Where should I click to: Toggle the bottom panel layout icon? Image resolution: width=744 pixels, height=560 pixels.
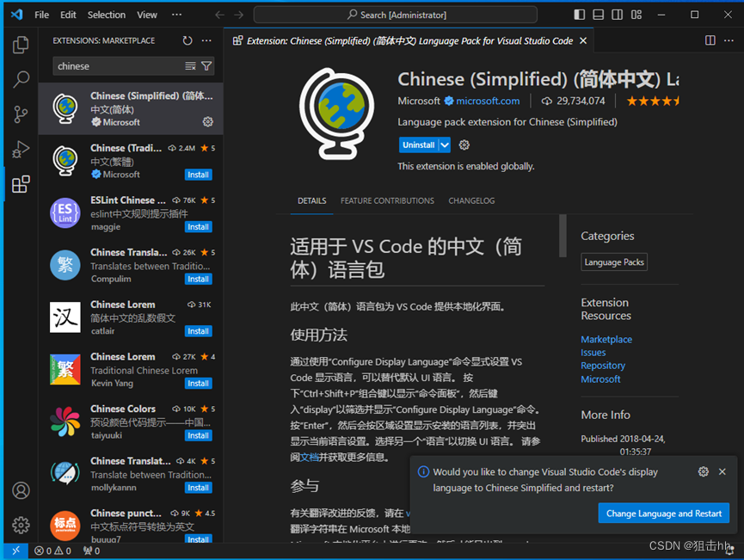pyautogui.click(x=599, y=15)
